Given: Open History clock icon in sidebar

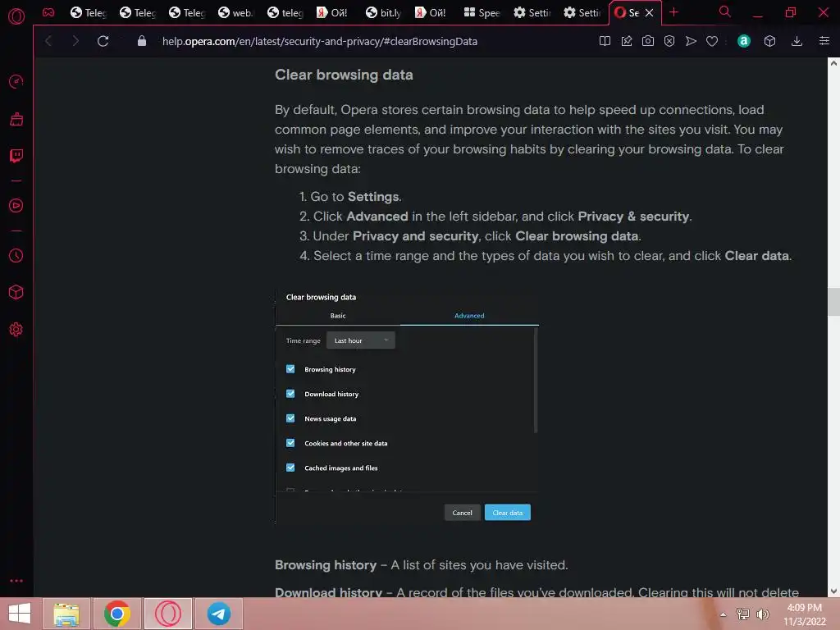Looking at the screenshot, I should click(16, 256).
